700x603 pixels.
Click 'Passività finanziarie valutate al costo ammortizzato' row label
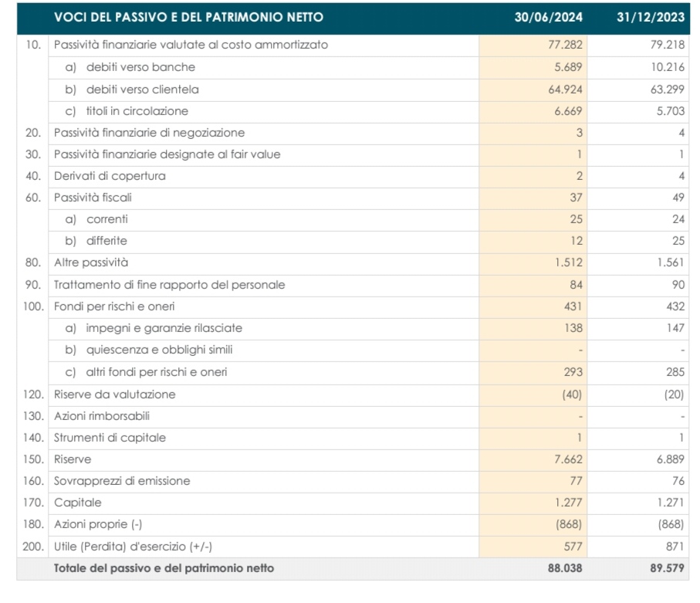[191, 45]
